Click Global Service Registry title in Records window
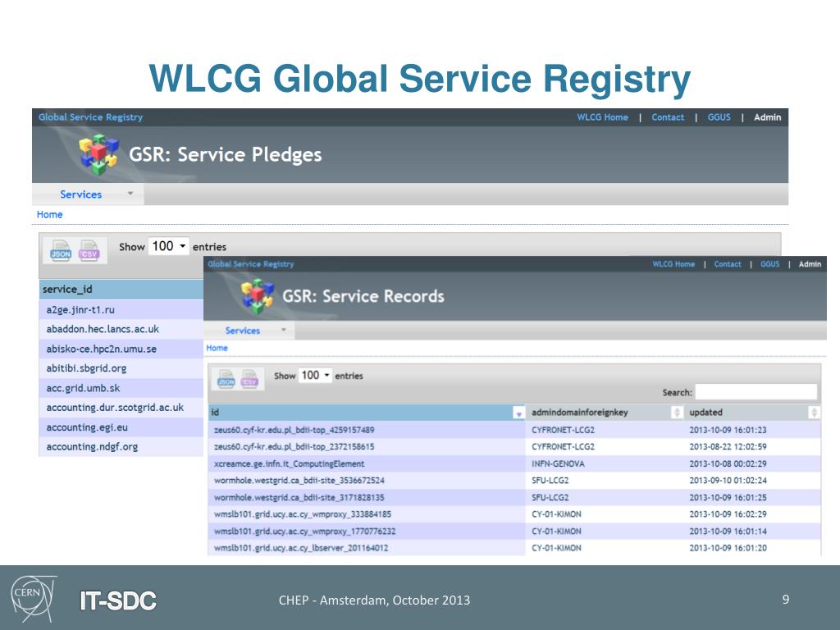840x630 pixels. (x=251, y=264)
